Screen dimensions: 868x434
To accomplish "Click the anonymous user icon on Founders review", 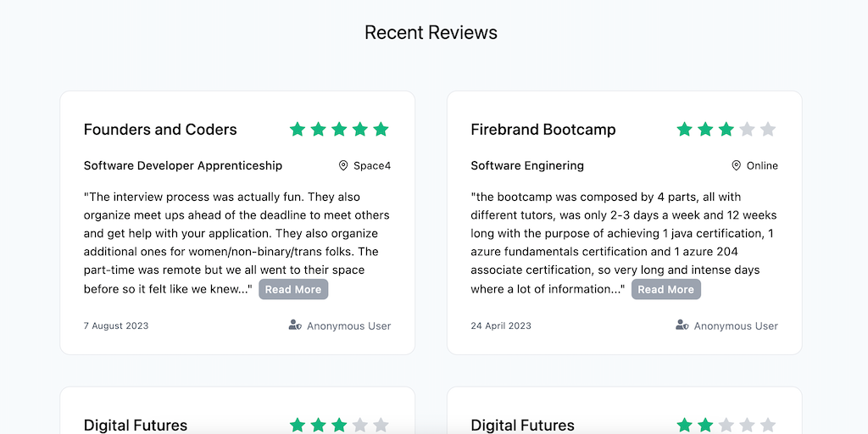I will tap(295, 325).
